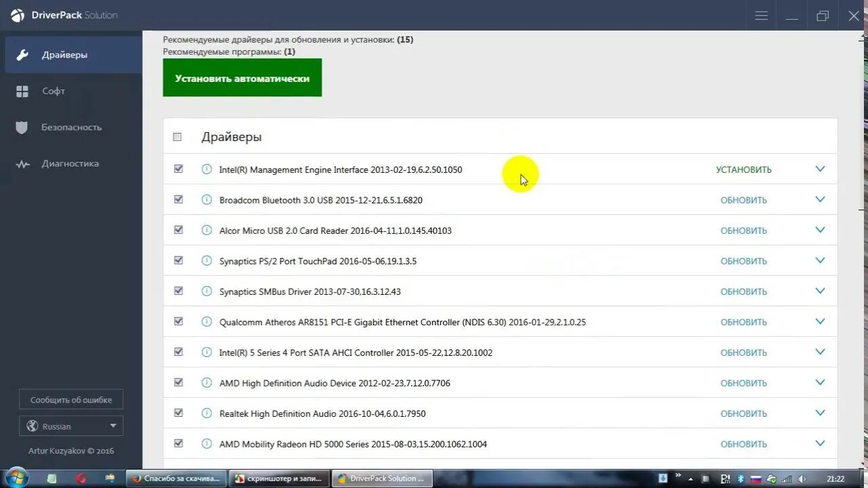Open the Windows Start menu
The image size is (868, 488).
click(x=16, y=478)
